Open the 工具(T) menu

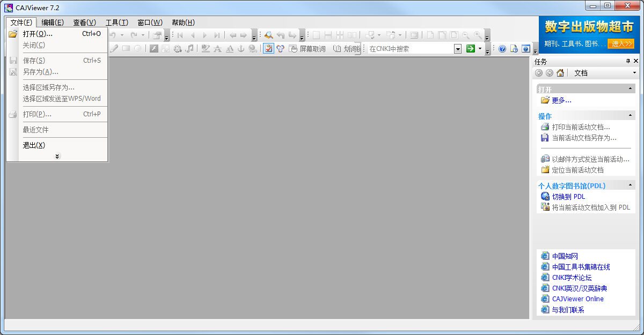click(116, 23)
